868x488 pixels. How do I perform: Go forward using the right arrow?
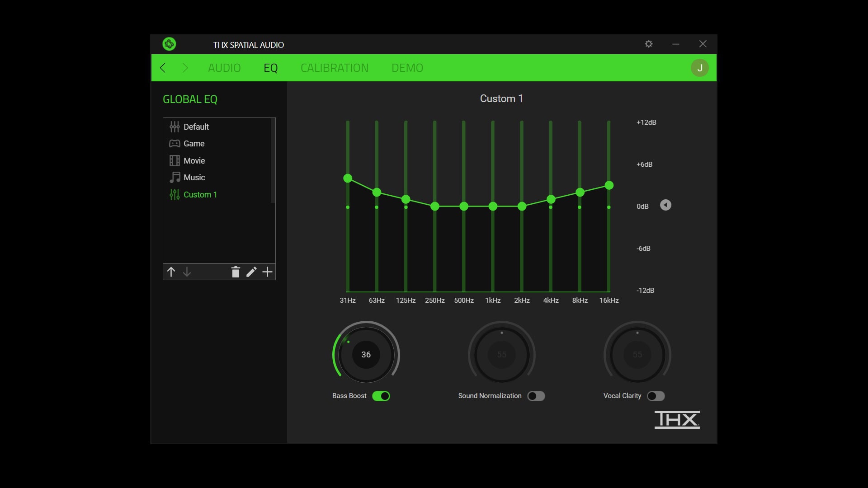coord(185,68)
